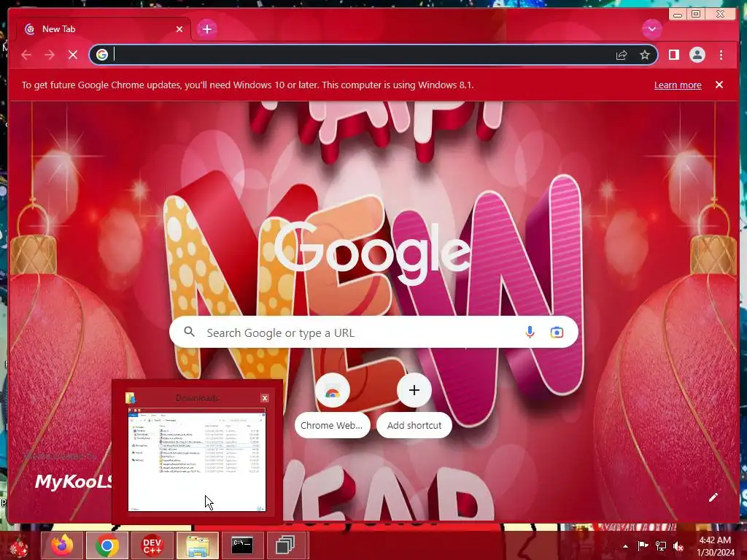Viewport: 747px width, 560px height.
Task: Click the Google icon in the address bar
Action: pyautogui.click(x=101, y=55)
